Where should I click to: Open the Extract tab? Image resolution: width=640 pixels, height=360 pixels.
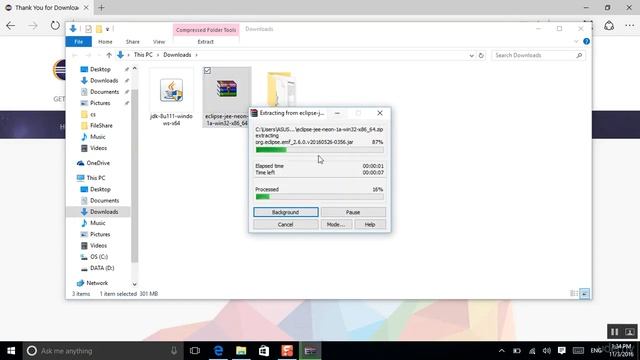[206, 42]
